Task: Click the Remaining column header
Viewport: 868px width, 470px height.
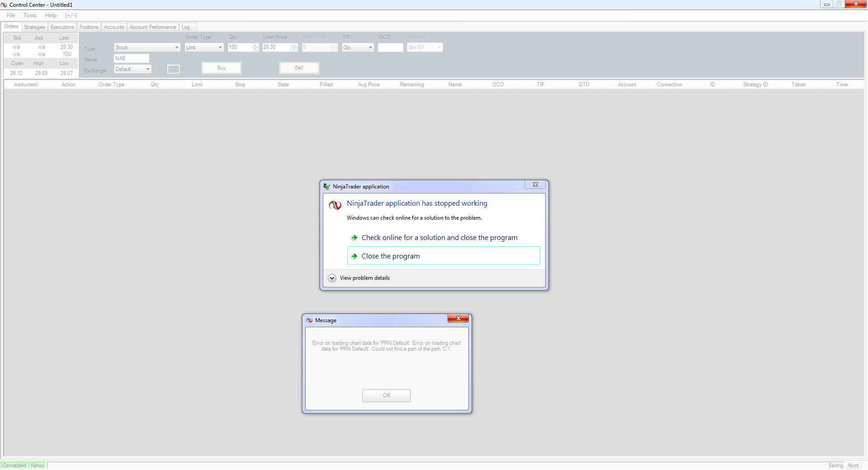Action: [412, 85]
